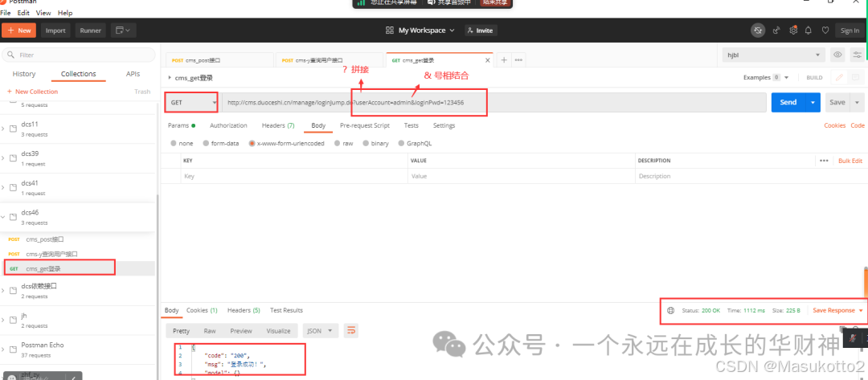Click the request URL input field
Screen dimensions: 868x380
coord(494,102)
